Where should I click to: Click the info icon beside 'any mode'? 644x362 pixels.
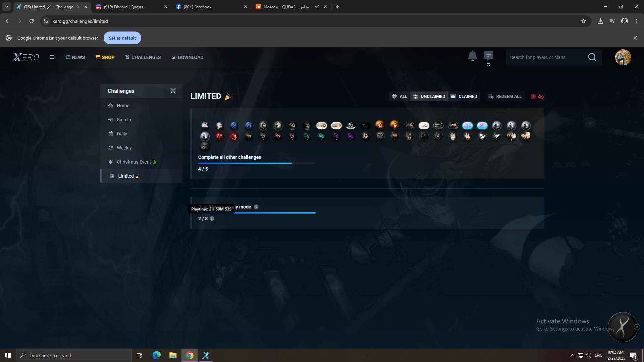(256, 207)
